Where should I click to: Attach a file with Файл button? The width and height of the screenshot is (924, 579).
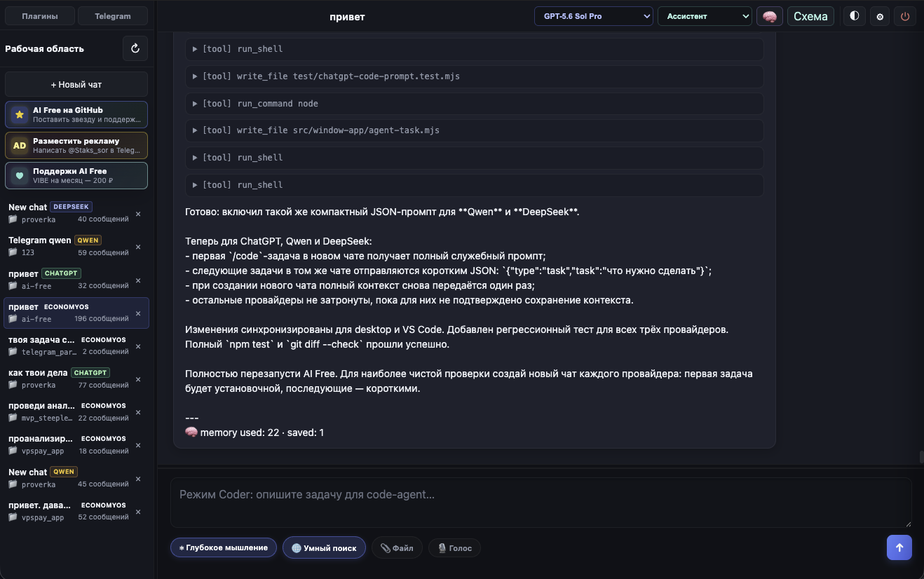point(397,548)
